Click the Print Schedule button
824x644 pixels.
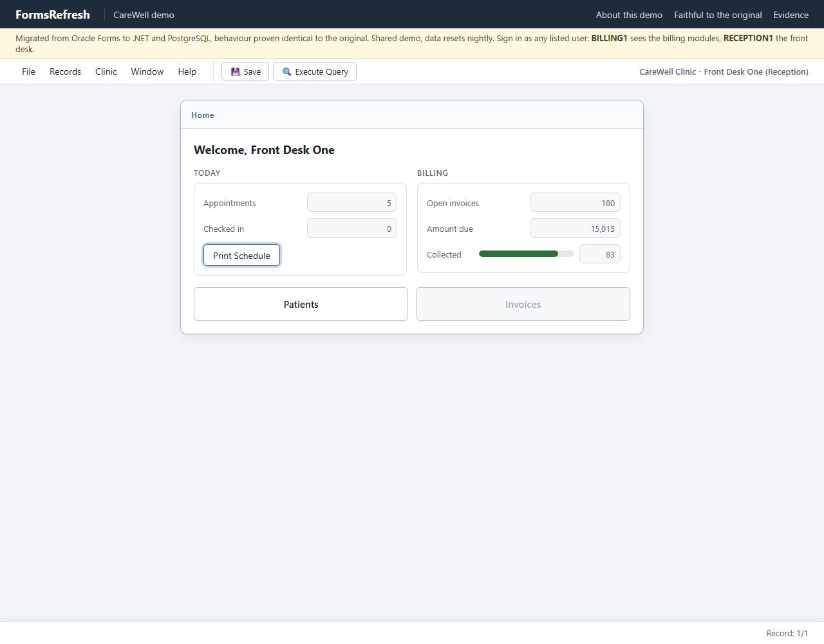click(242, 256)
